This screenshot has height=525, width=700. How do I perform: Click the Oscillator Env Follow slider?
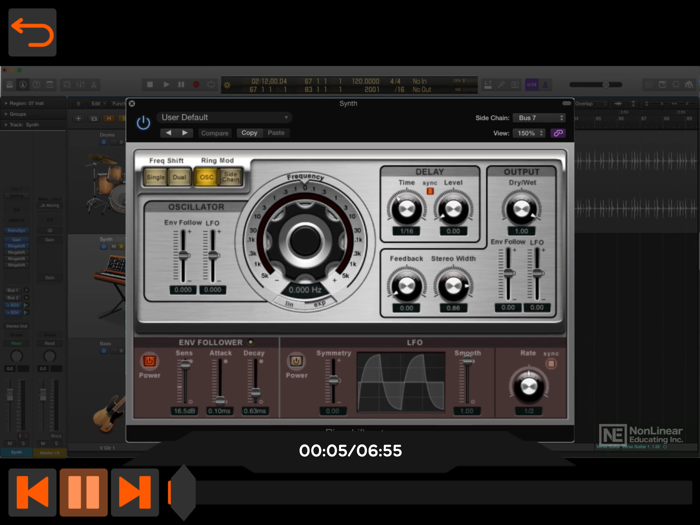[x=183, y=256]
